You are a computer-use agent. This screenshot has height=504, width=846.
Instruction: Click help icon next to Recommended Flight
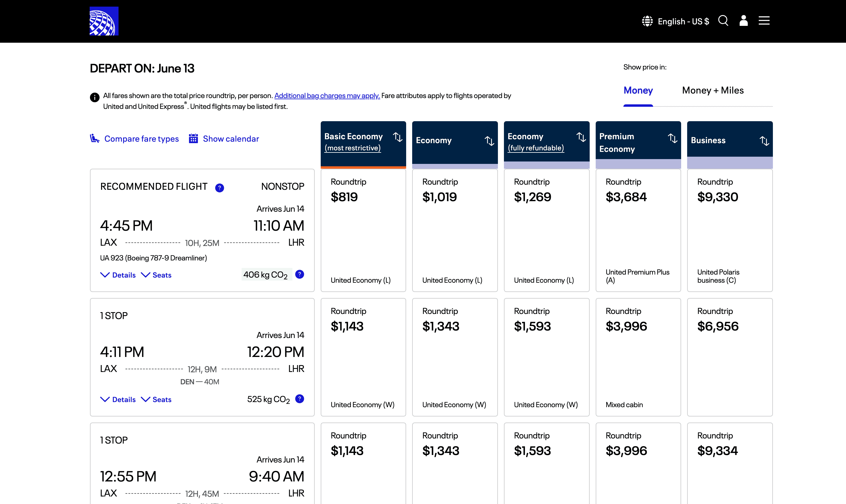pyautogui.click(x=220, y=188)
